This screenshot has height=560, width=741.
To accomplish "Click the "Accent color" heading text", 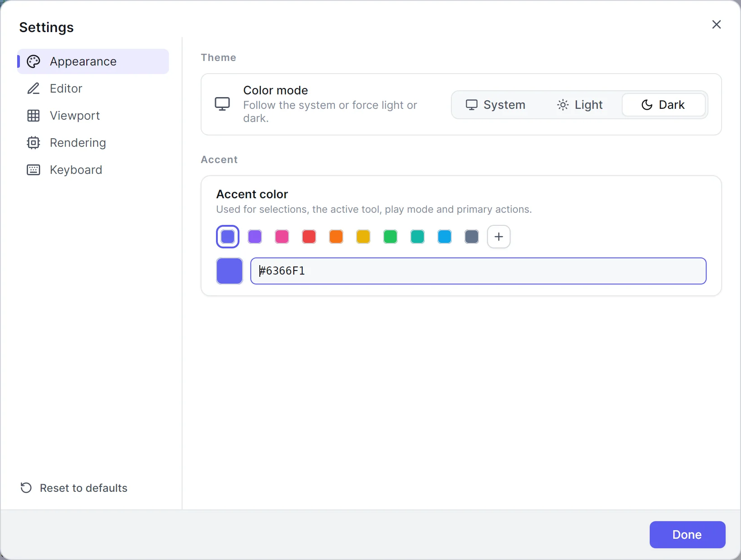I will click(252, 194).
